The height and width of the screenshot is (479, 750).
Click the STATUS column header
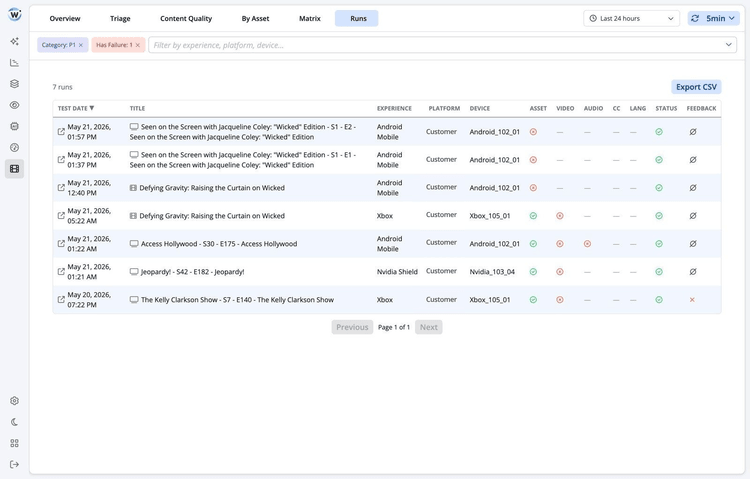point(666,108)
